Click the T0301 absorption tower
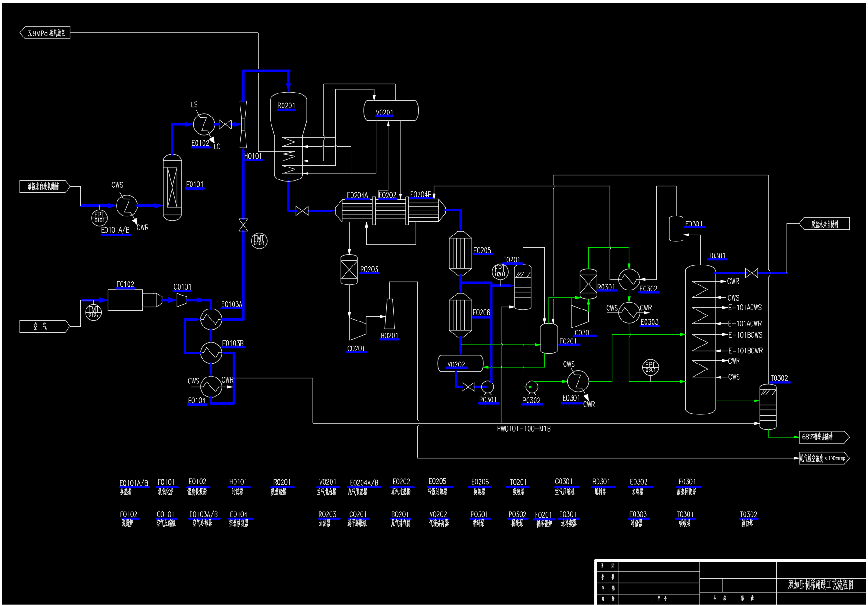 700,340
